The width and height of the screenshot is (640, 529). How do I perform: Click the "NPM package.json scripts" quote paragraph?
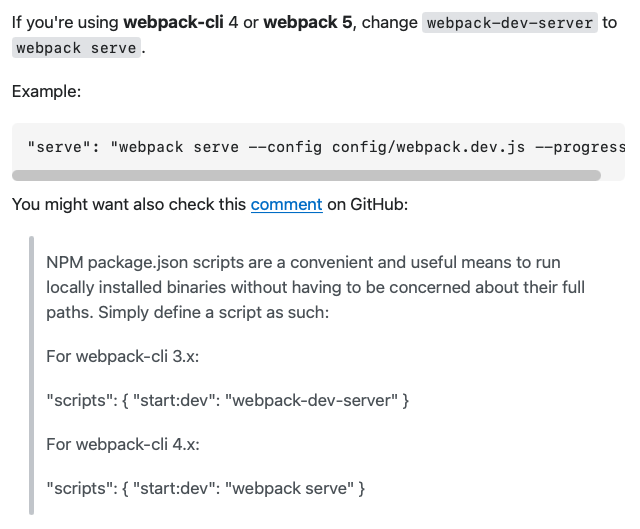coord(316,287)
